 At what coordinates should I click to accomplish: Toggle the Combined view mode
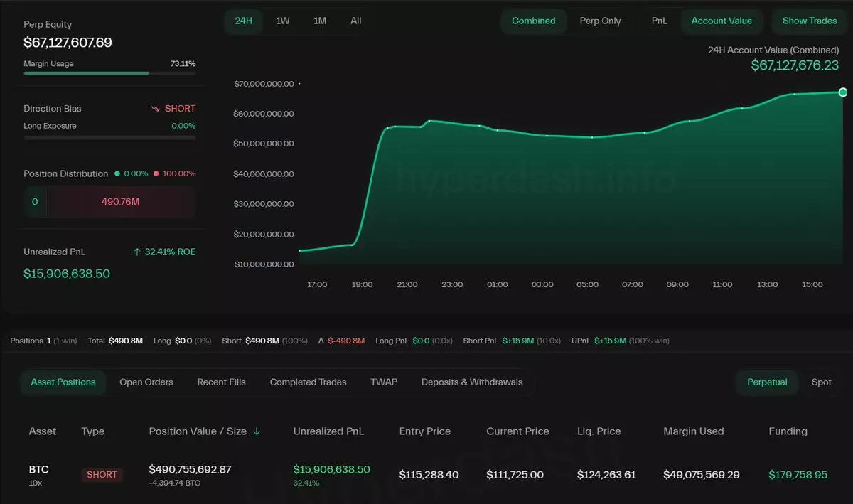[533, 21]
